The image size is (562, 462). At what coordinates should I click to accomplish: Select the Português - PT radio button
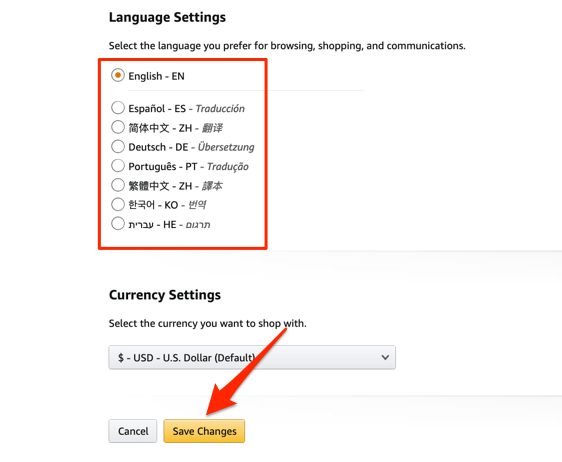coord(118,166)
